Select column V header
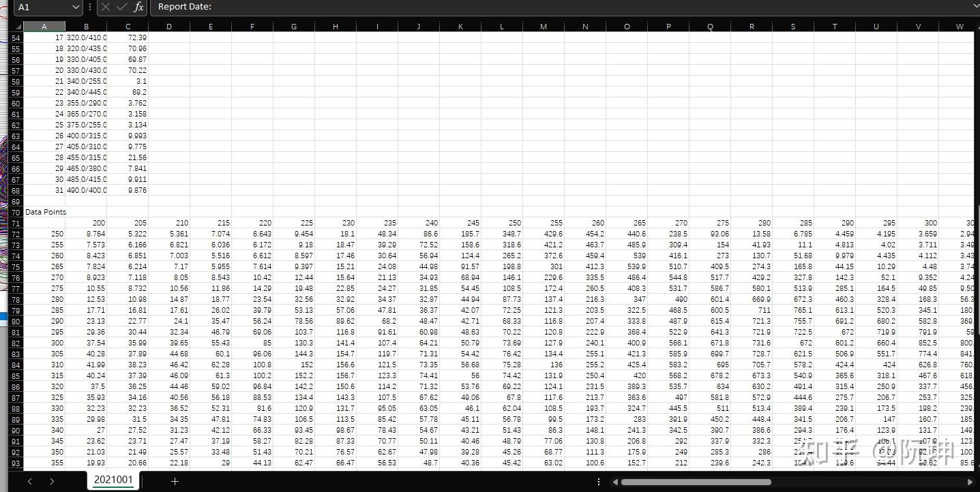 [x=918, y=27]
